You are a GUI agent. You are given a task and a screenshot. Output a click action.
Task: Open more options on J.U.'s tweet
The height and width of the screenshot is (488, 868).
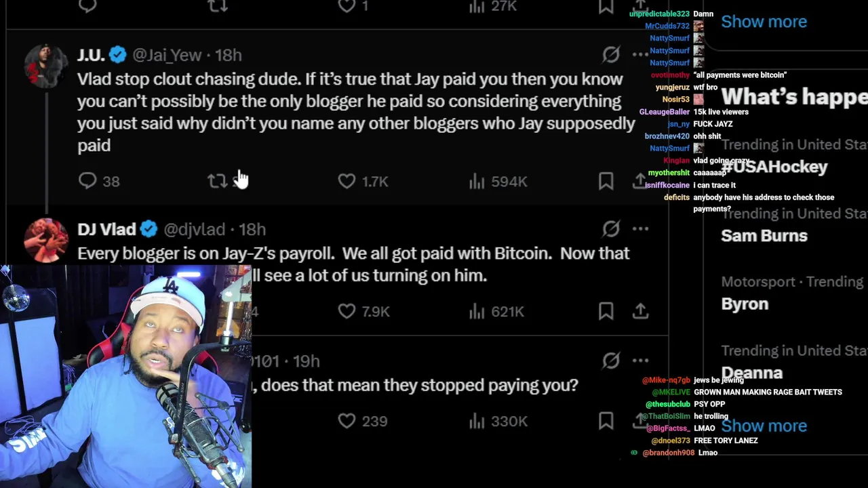[640, 55]
